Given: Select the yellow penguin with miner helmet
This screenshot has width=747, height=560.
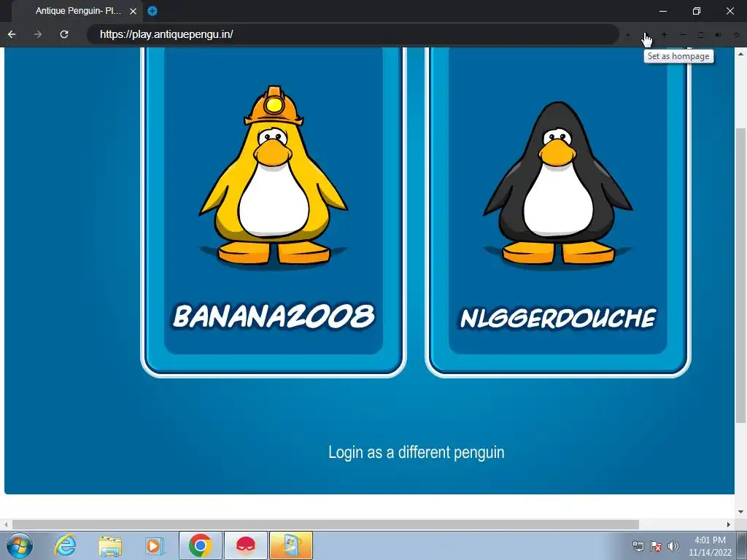Looking at the screenshot, I should click(274, 175).
